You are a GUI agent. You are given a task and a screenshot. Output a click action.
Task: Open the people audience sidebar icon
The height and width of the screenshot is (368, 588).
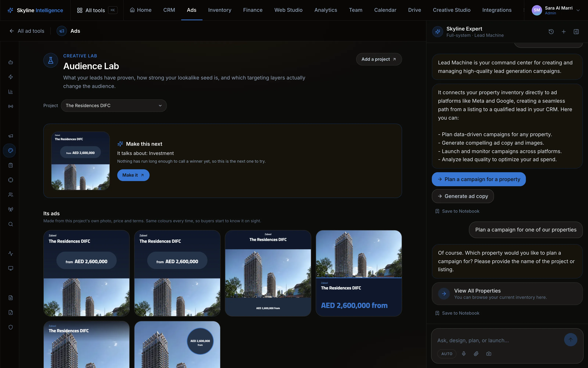10,195
